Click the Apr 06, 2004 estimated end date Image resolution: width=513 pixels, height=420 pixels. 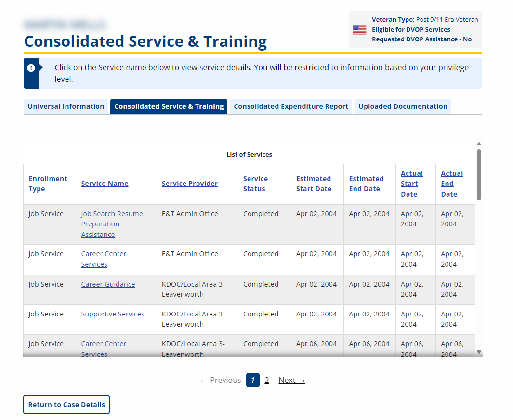coord(369,344)
